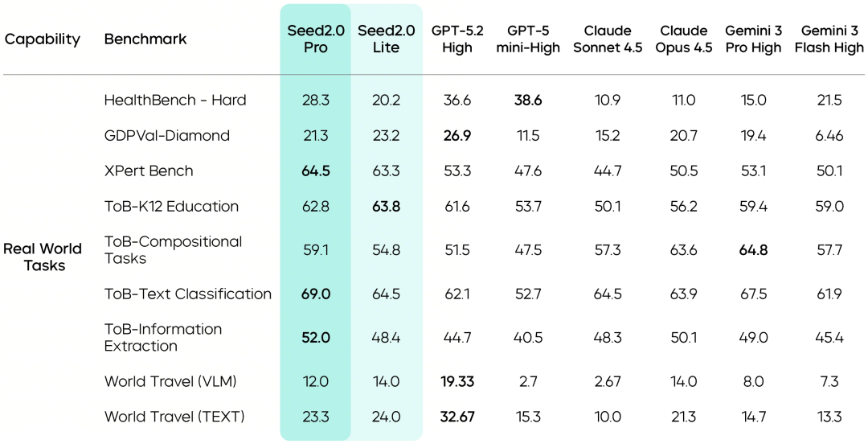Select the bold 64.8 Gemini 3 Pro score

753,250
